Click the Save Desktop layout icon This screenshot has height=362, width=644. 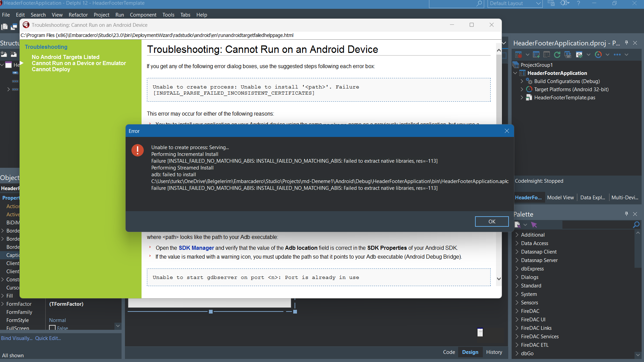[551, 3]
